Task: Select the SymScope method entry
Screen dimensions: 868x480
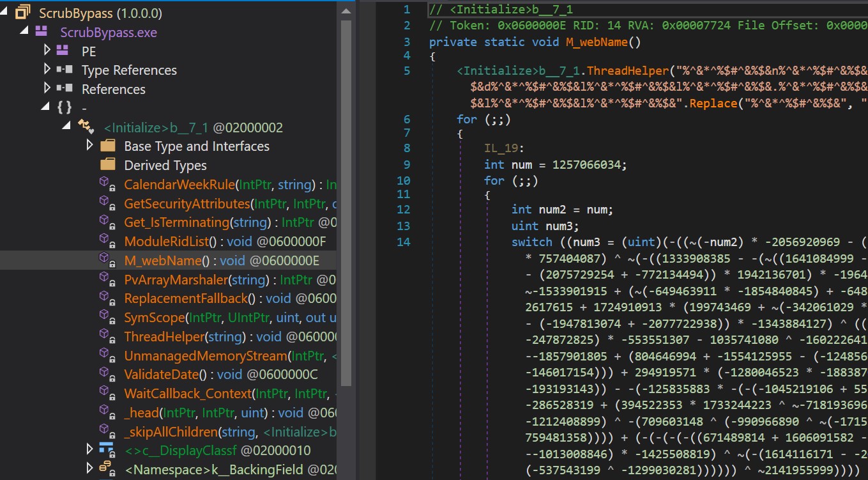Action: (230, 318)
